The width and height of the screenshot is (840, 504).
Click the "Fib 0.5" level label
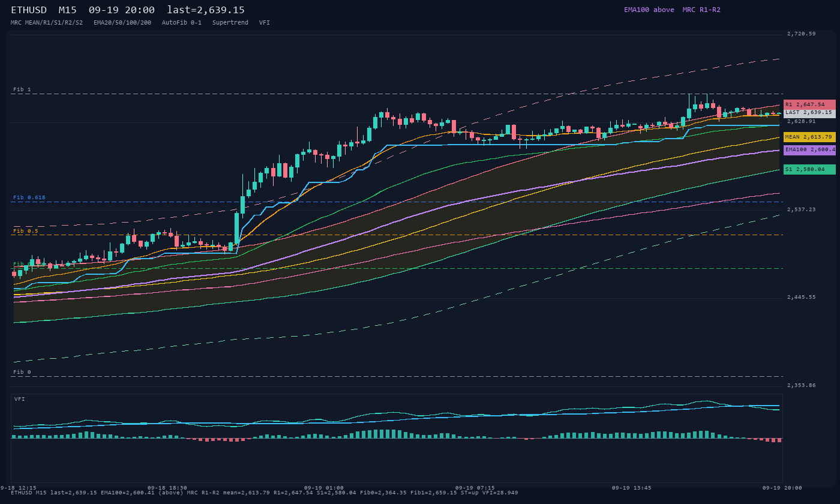click(x=26, y=231)
